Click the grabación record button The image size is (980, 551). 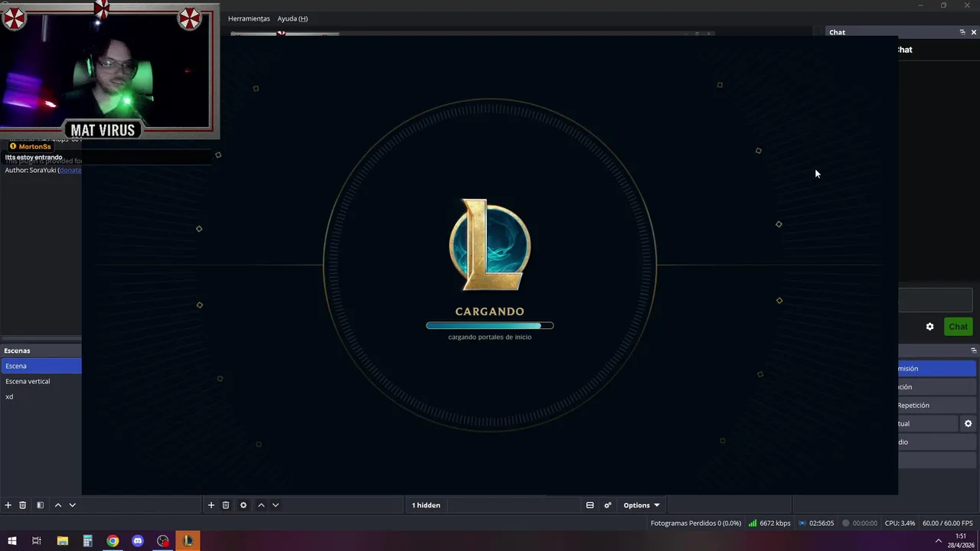point(937,386)
